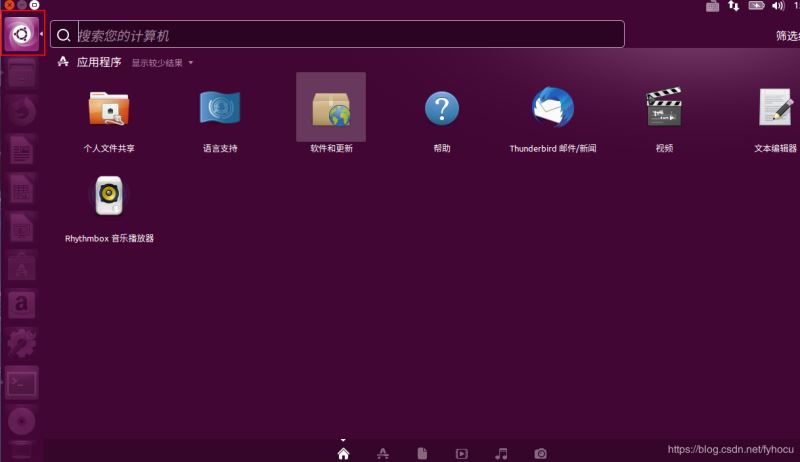Open the Videos clapperboard app
This screenshot has height=462, width=800.
coord(664,106)
